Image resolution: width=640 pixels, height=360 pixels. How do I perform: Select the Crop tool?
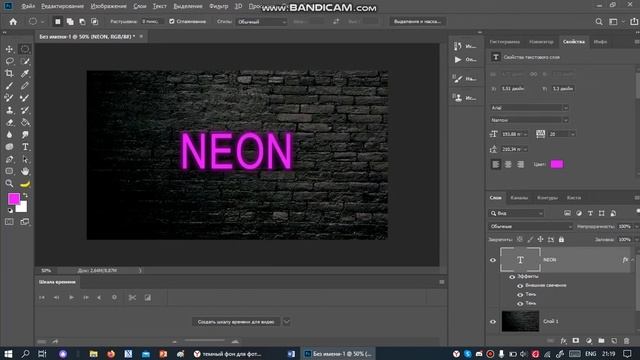(x=9, y=73)
